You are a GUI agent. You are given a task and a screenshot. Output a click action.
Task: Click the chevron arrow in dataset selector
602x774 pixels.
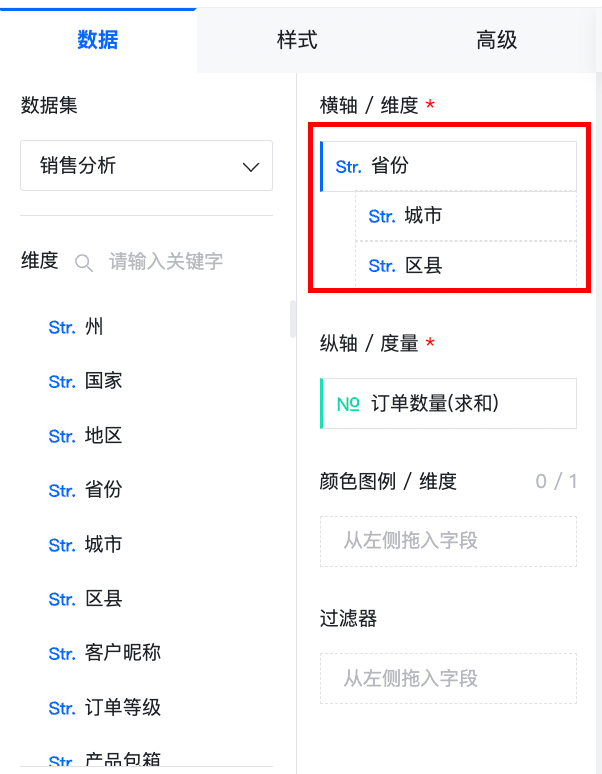251,167
